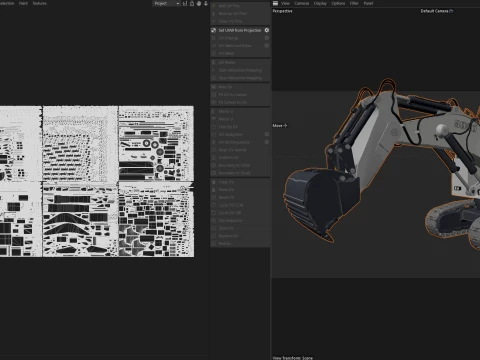The width and height of the screenshot is (480, 360).
Task: Open settings gear for Set UVW from Projection
Action: pyautogui.click(x=267, y=30)
